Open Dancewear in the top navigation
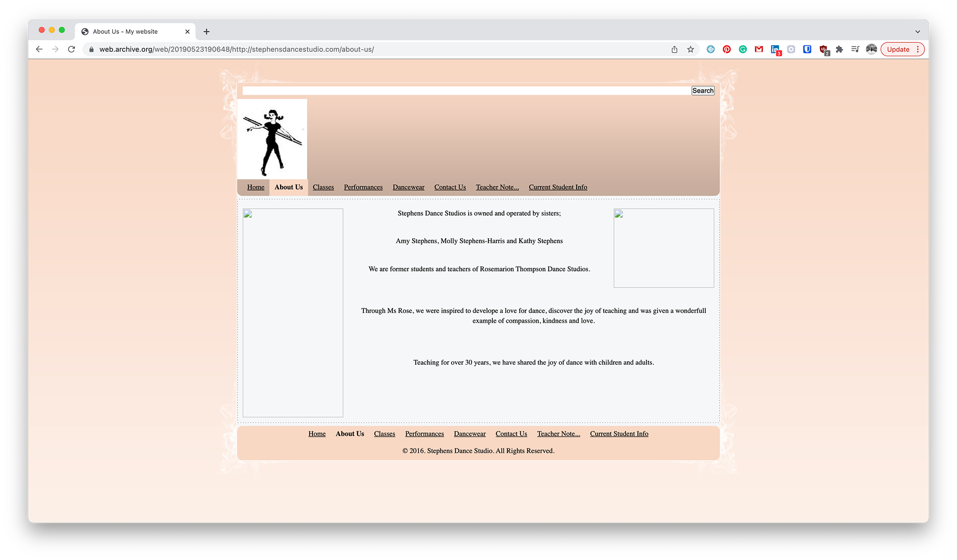 [409, 187]
